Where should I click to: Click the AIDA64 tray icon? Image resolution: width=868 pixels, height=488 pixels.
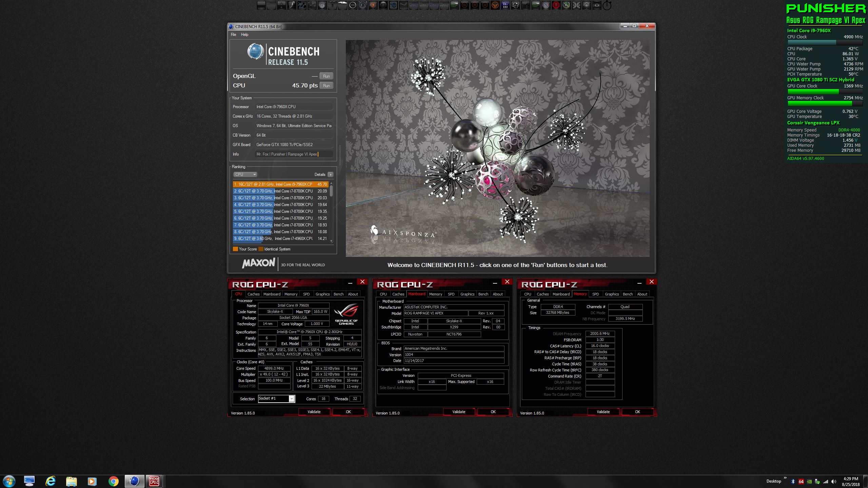click(801, 482)
